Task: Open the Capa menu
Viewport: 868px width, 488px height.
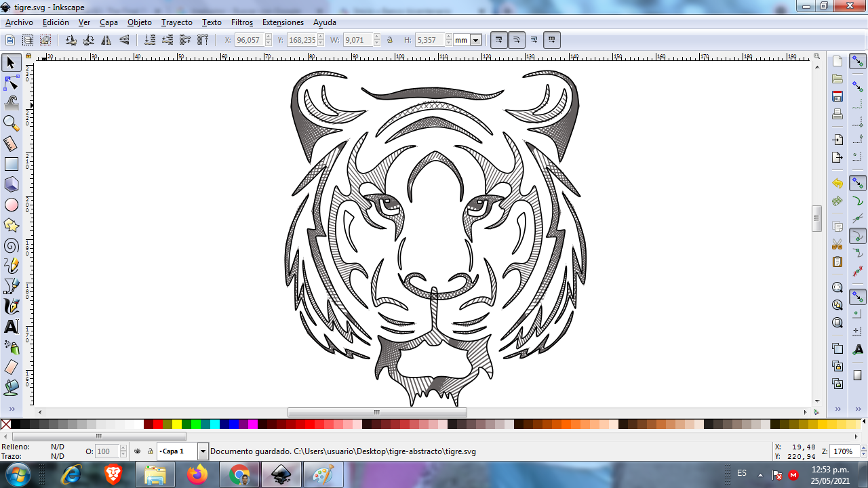Action: coord(108,22)
